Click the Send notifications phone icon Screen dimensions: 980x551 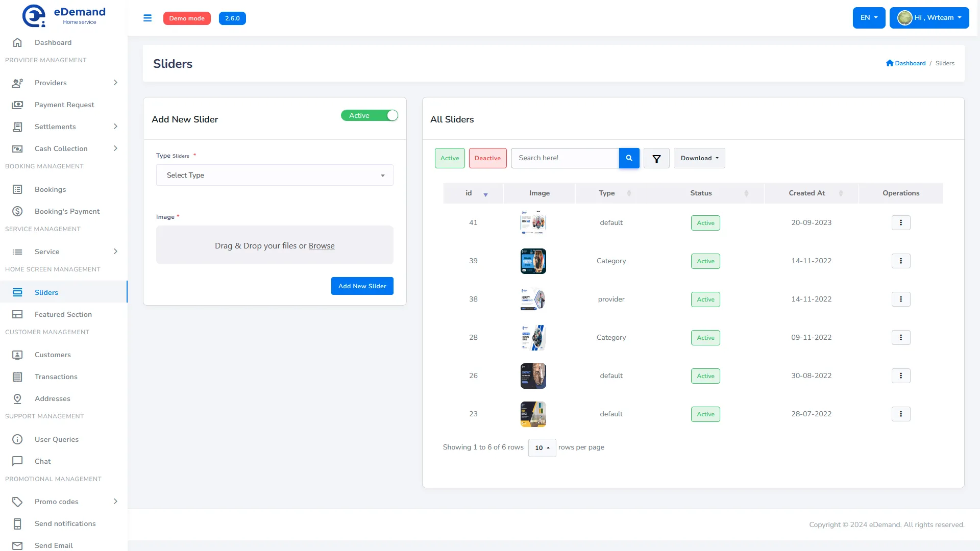click(x=17, y=523)
